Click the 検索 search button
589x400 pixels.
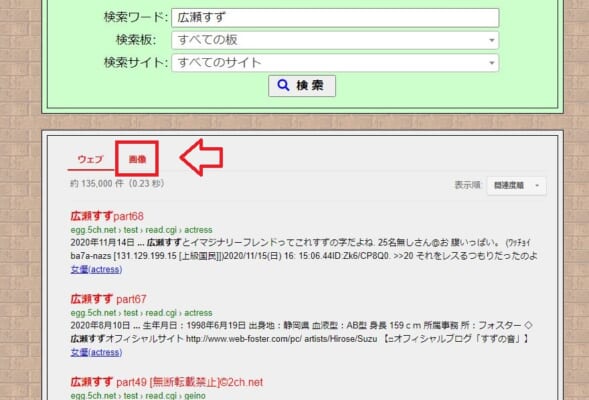click(x=302, y=86)
